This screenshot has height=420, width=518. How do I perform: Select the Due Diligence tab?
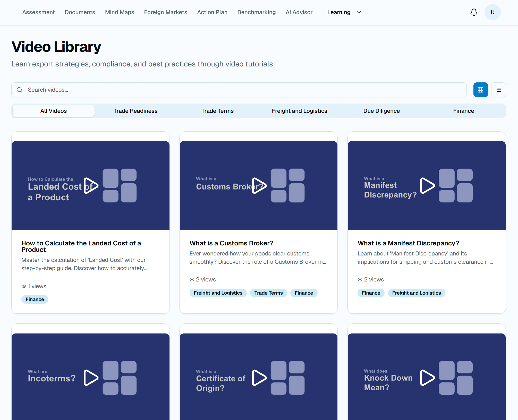tap(381, 111)
